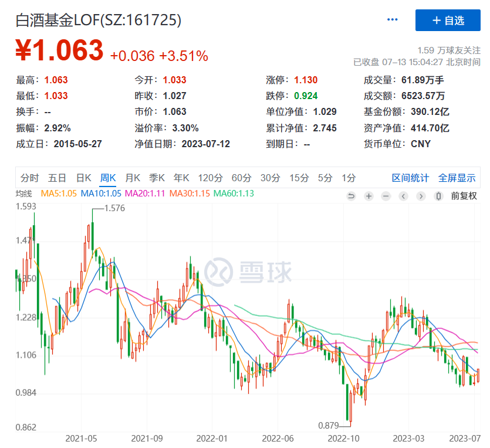This screenshot has width=490, height=448.
Task: Click the ¥1.063 current price
Action: [59, 50]
